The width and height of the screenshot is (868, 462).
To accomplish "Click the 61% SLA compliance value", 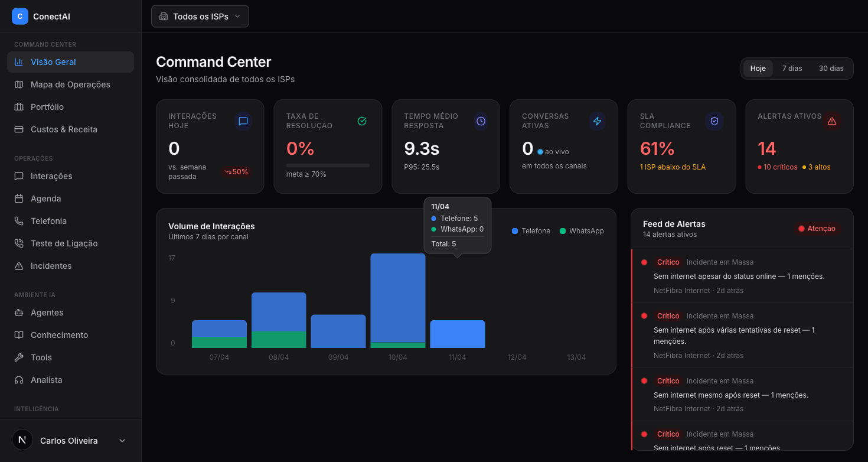I will click(657, 148).
